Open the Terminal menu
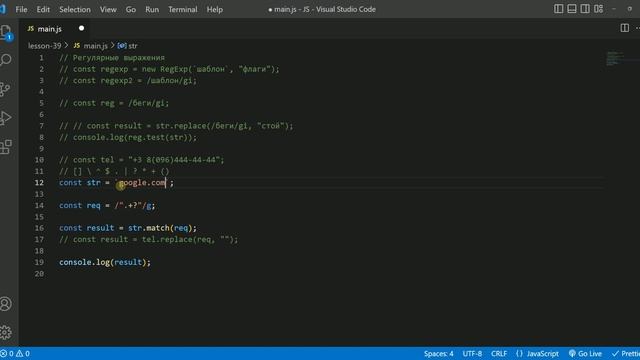Screen dimensions: 640x360 pos(182,9)
